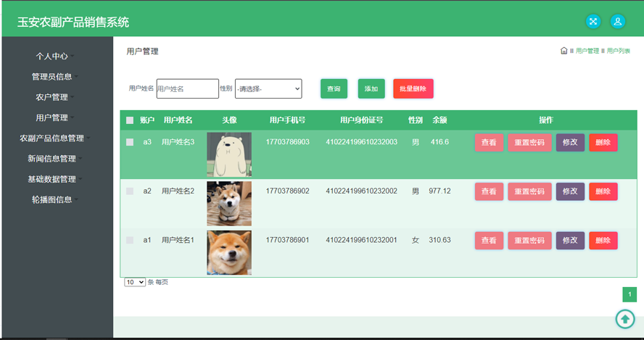
Task: Click the 余额 column header
Action: coord(439,120)
